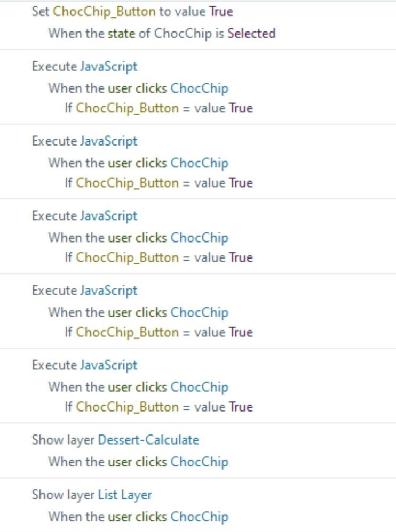Change True value in fifth Execute JavaScript condition

coord(241,407)
